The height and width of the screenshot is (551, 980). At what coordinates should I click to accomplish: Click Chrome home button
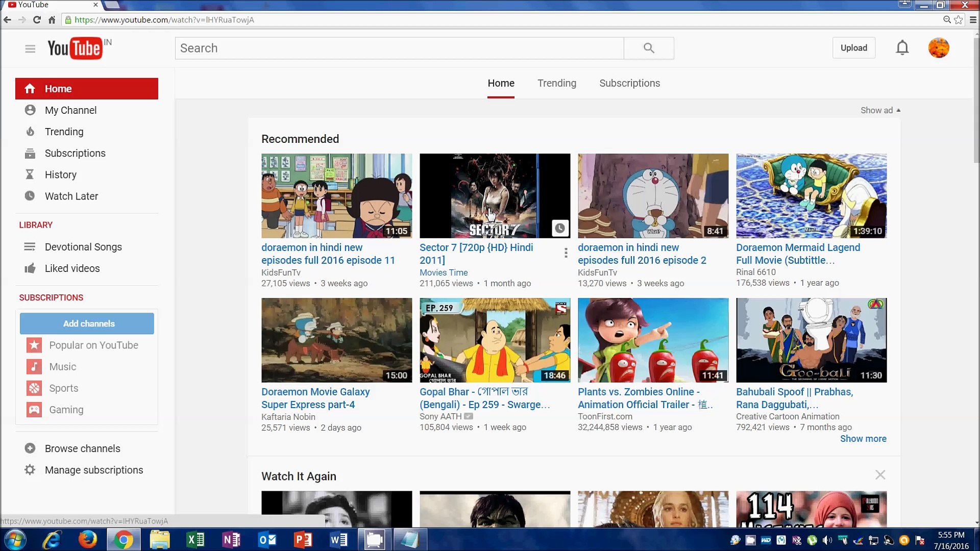coord(52,20)
